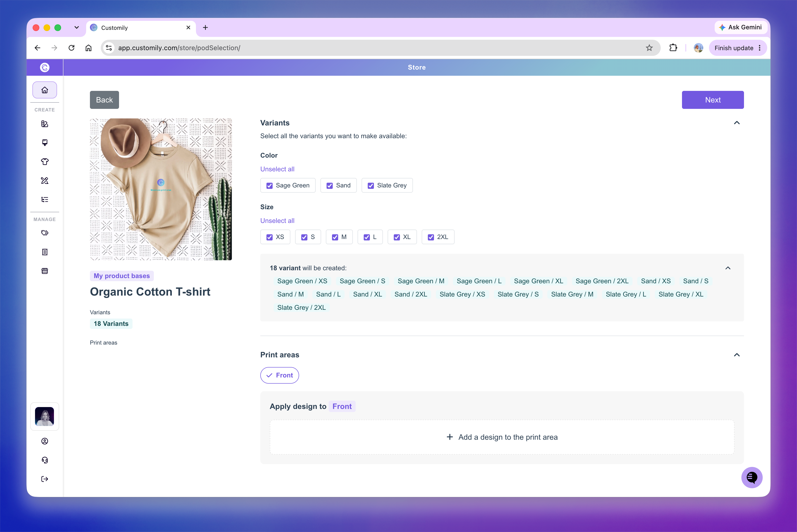Uncheck the Sage Green color checkbox
797x532 pixels.
(x=269, y=186)
